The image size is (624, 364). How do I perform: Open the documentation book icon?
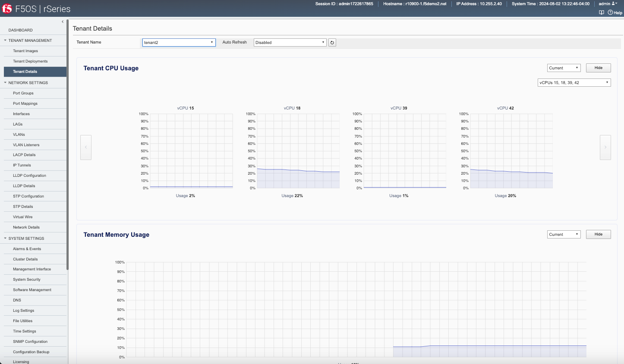[602, 13]
